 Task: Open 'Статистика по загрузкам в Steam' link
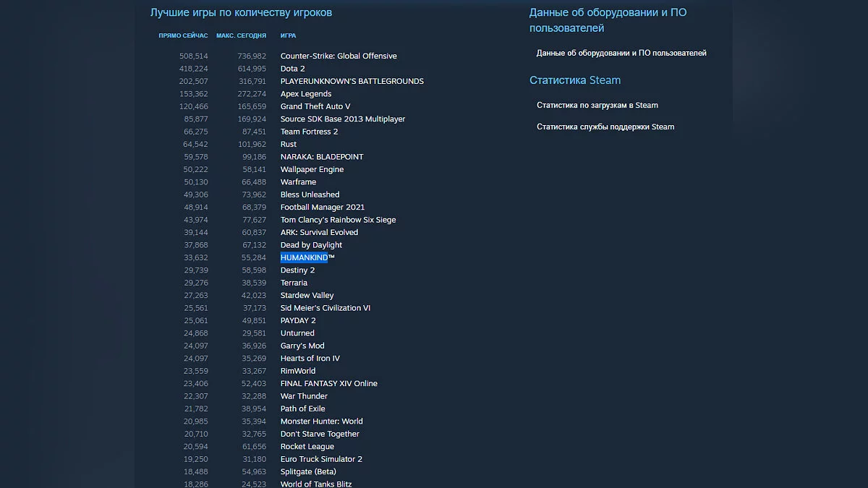pyautogui.click(x=597, y=106)
